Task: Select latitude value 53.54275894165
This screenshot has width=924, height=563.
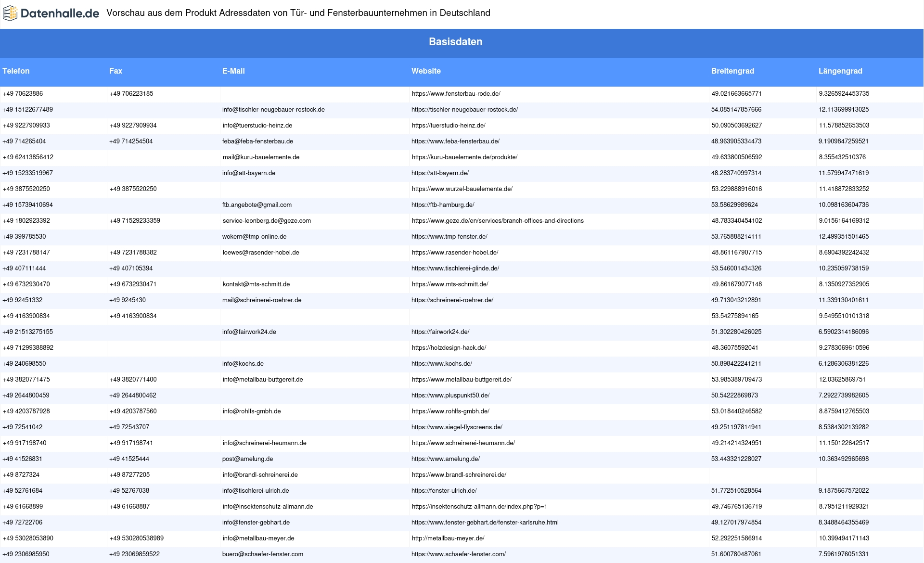Action: coord(735,316)
